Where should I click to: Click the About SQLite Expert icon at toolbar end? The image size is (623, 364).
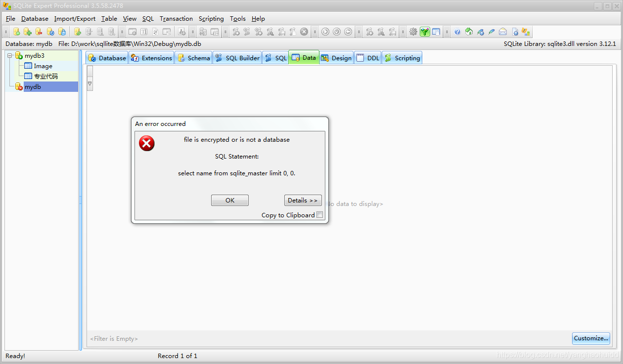tap(526, 32)
